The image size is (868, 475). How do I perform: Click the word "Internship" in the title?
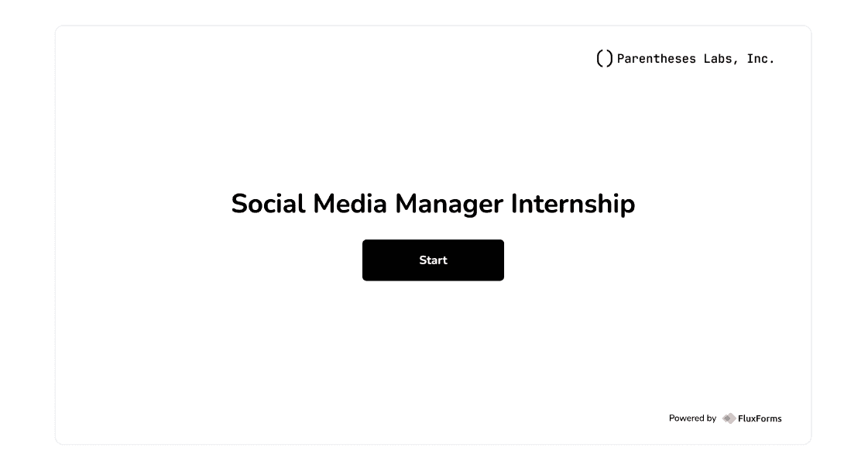pos(572,204)
